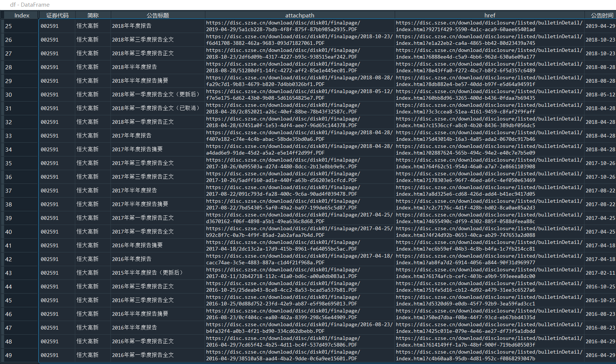Screen dimensions: 616x364
Task: Click the attachpath cell in row 30
Action: tap(300, 95)
